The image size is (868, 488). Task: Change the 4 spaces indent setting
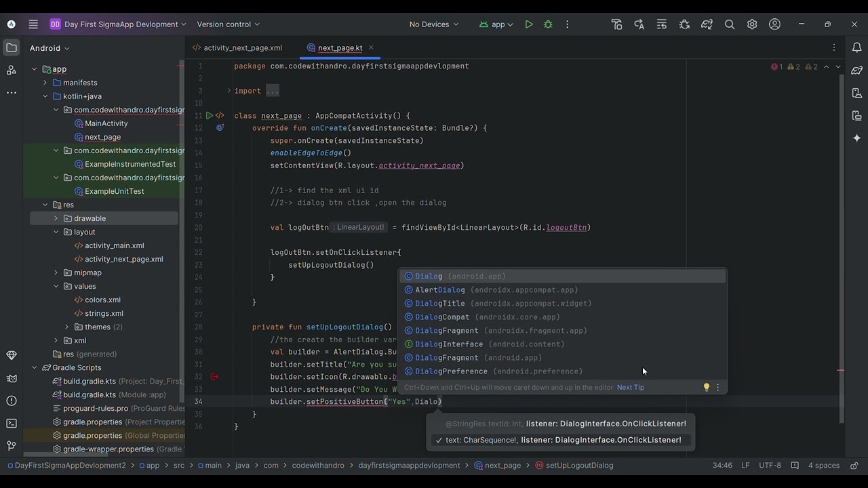point(824,466)
